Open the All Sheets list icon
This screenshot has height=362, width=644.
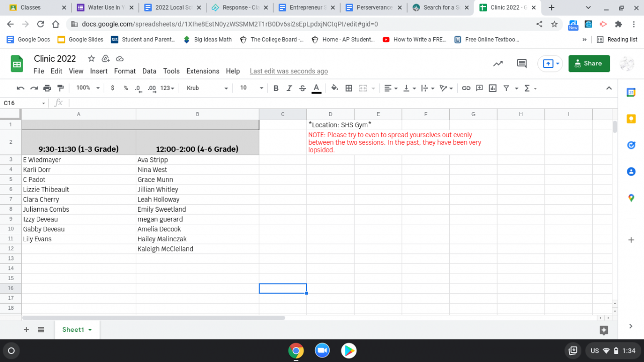tap(41, 330)
